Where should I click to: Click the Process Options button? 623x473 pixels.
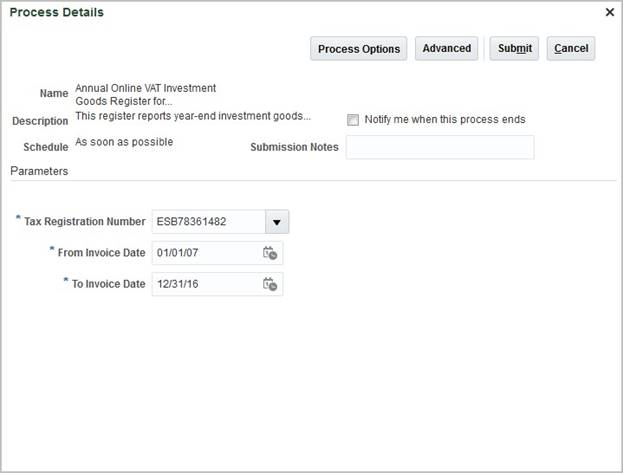click(x=359, y=48)
